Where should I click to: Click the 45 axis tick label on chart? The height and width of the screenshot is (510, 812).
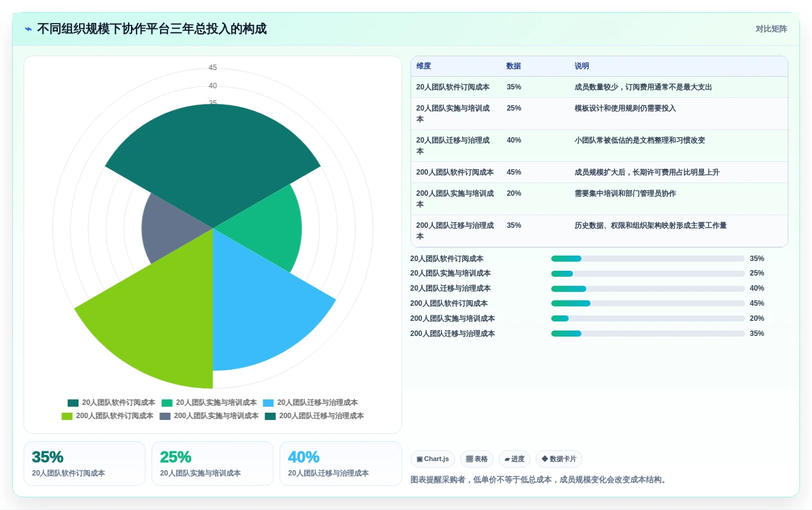coord(213,68)
